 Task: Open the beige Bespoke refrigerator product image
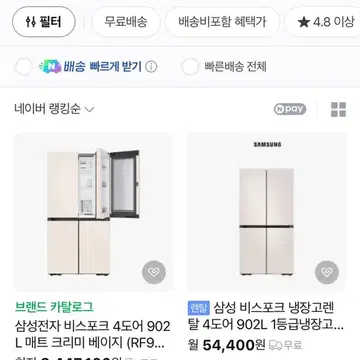coord(93,212)
